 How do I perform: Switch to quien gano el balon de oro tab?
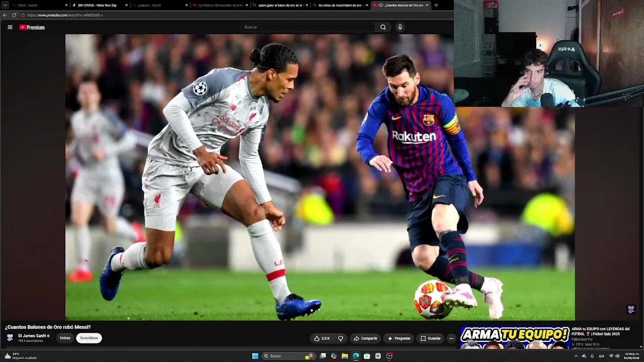pyautogui.click(x=281, y=5)
